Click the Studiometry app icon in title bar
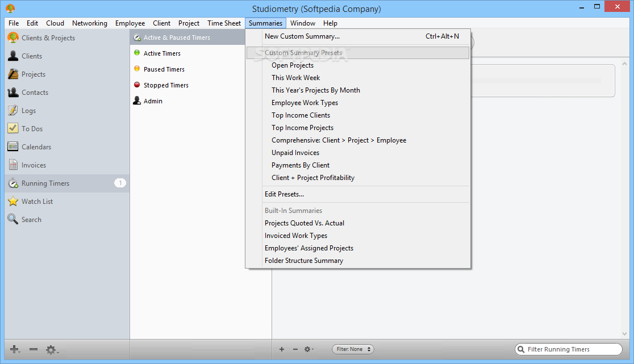 coord(11,8)
